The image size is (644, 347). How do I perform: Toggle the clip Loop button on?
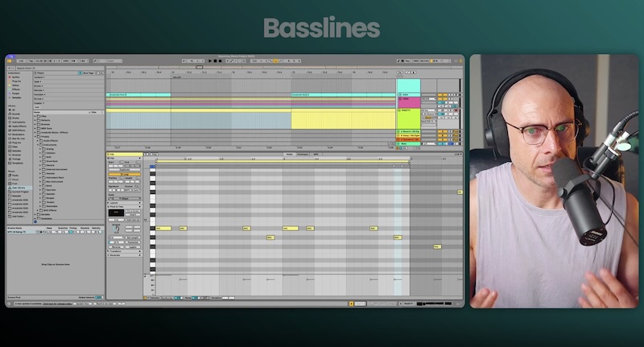pos(124,175)
